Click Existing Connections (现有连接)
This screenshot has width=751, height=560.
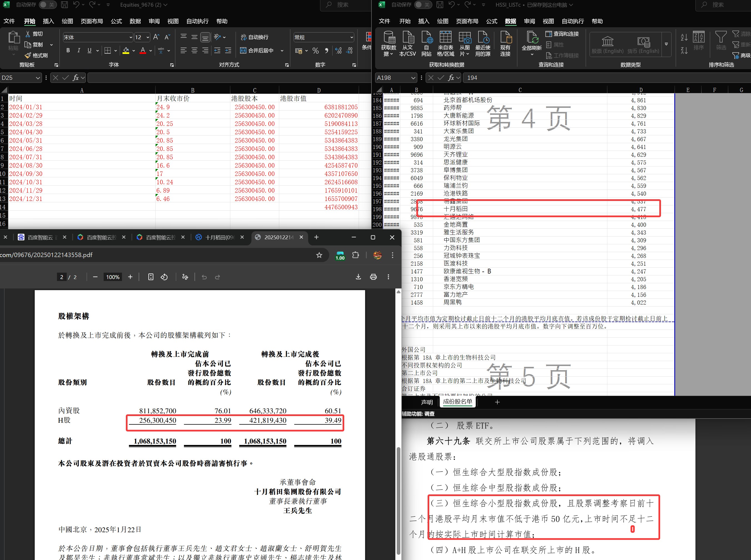[505, 43]
